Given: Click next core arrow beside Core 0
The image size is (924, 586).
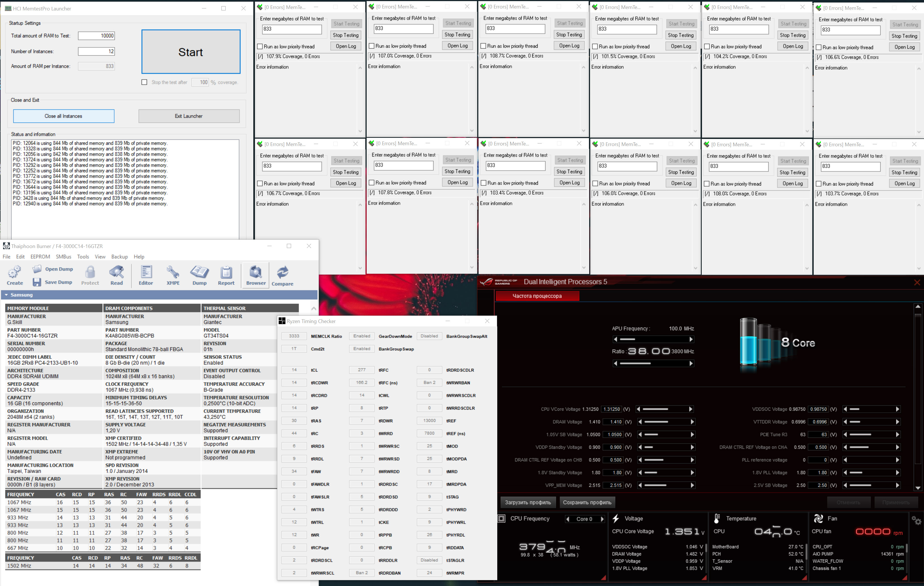Looking at the screenshot, I should tap(602, 519).
